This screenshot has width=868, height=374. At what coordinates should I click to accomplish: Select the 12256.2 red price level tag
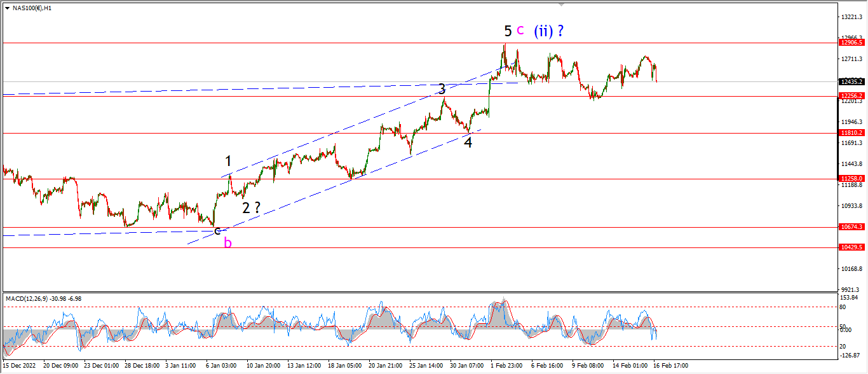(x=851, y=96)
